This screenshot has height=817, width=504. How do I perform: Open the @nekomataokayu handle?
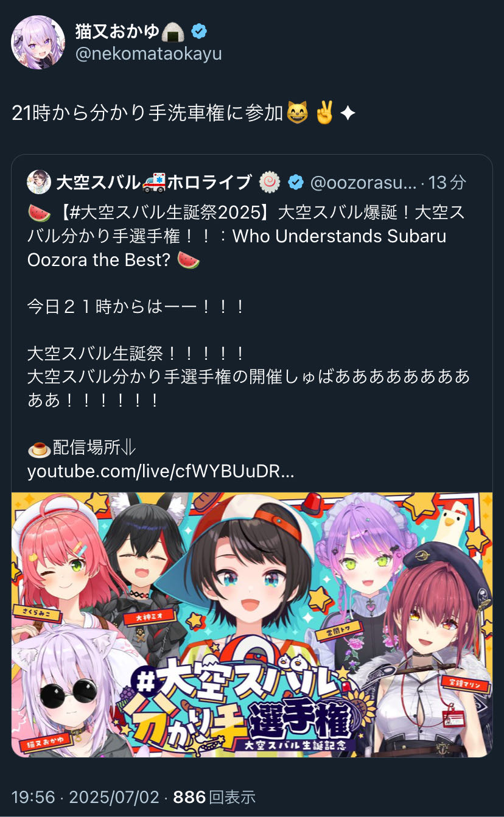[149, 54]
